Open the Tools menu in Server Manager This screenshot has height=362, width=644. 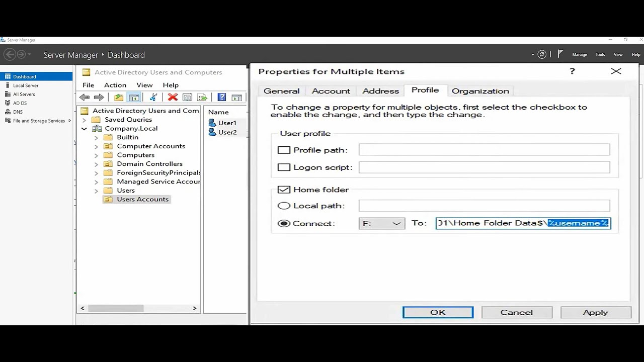coord(600,54)
